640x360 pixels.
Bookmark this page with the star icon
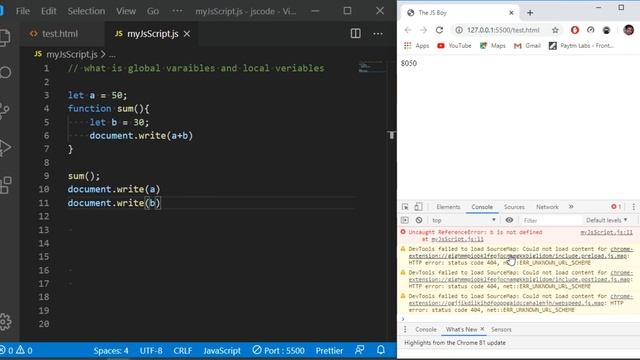555,30
